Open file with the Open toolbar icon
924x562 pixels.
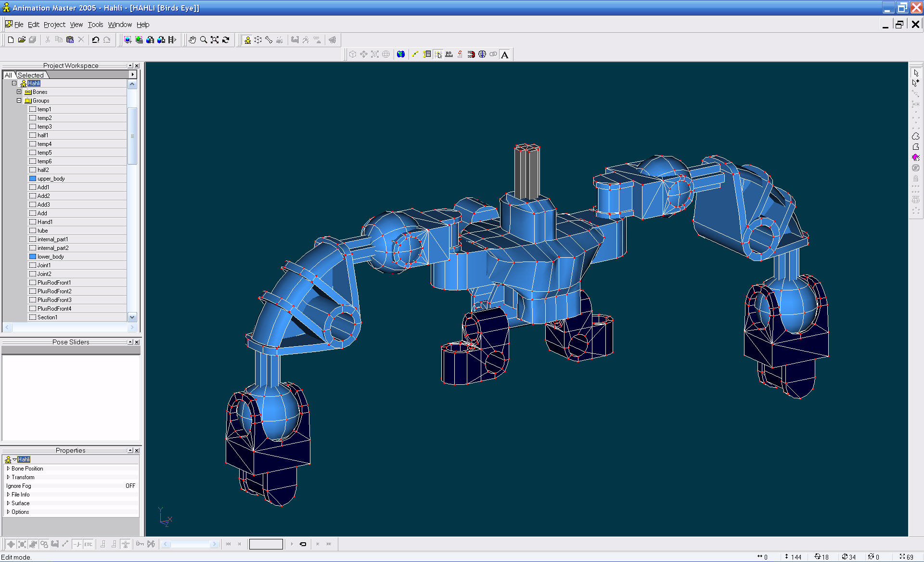pyautogui.click(x=22, y=40)
